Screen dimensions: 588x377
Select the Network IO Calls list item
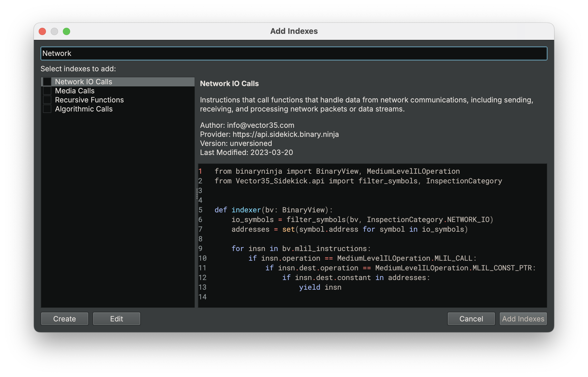point(83,82)
